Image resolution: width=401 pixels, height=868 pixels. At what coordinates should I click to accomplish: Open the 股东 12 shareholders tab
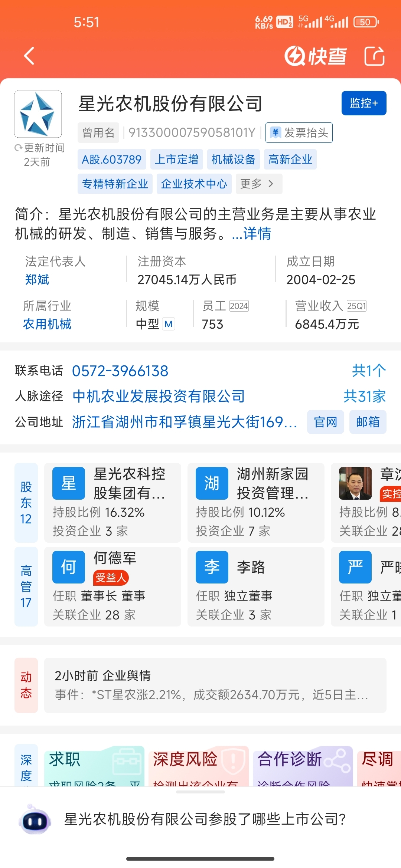[26, 503]
